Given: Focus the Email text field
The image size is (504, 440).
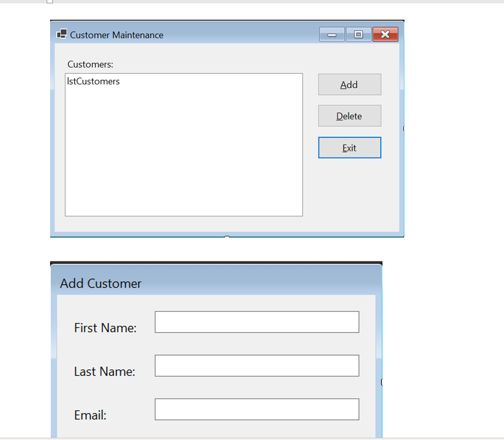Looking at the screenshot, I should click(257, 410).
